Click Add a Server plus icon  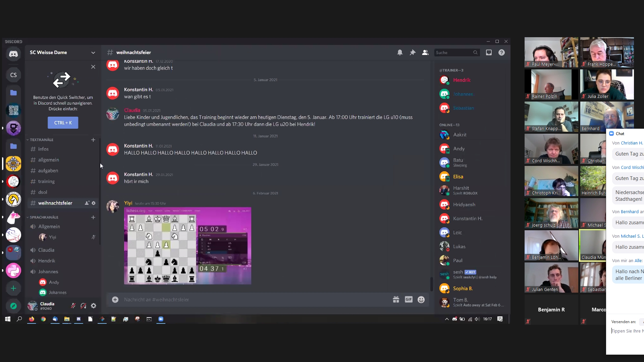click(x=13, y=288)
